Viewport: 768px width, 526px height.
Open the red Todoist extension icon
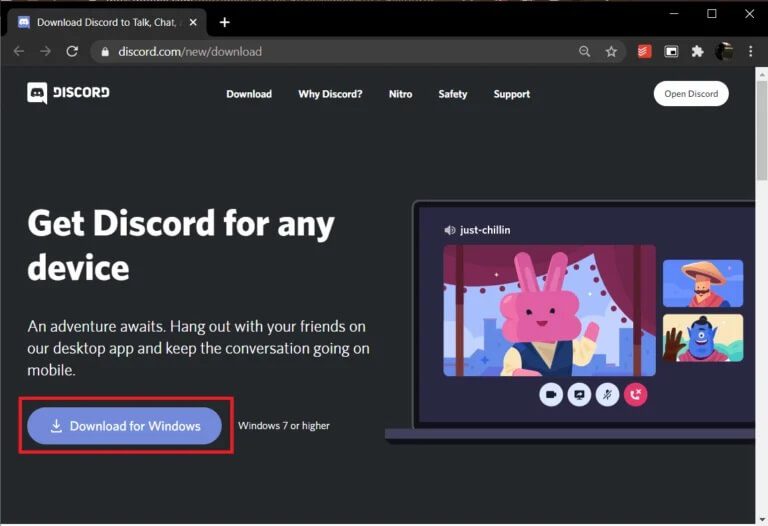point(644,51)
